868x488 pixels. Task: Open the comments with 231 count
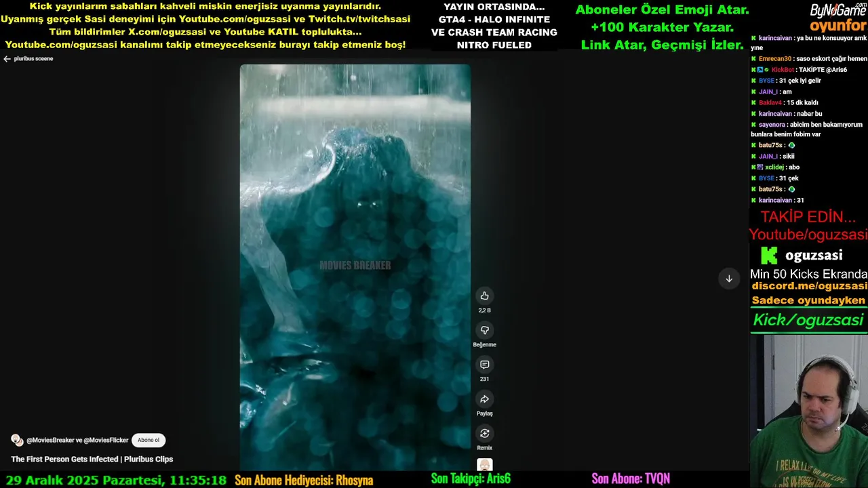(484, 365)
